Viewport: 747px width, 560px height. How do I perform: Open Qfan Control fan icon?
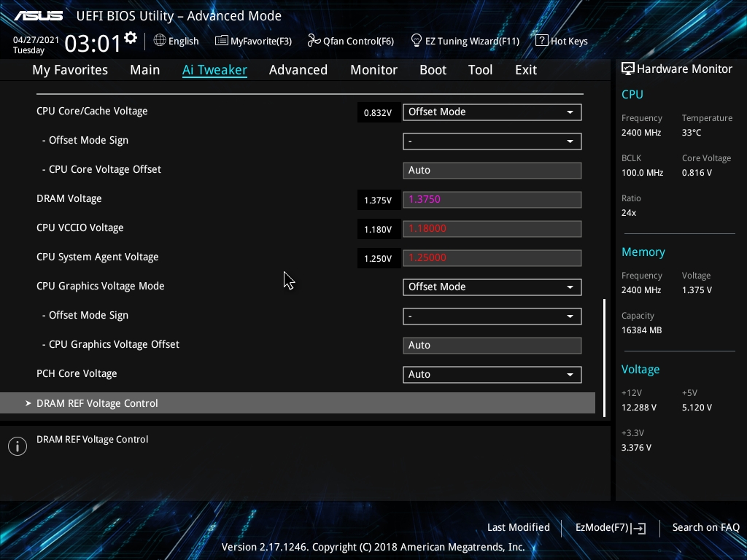314,41
